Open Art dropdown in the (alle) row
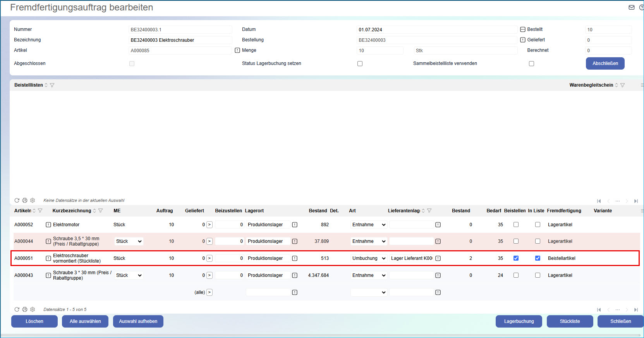644x338 pixels. 369,292
